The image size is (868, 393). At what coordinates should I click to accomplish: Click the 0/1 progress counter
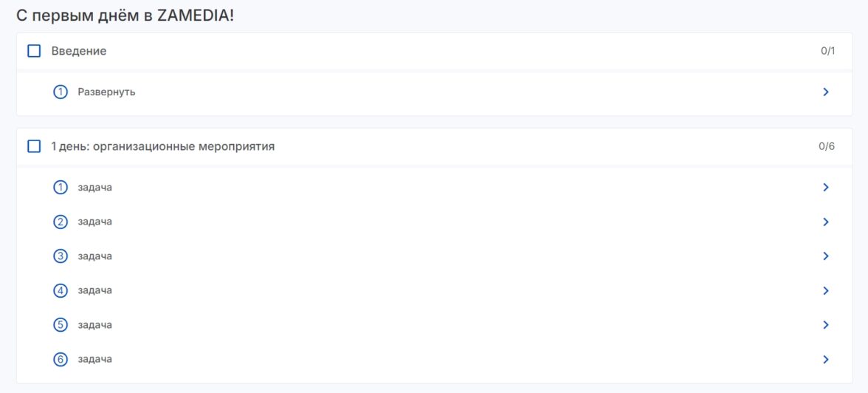pos(827,51)
